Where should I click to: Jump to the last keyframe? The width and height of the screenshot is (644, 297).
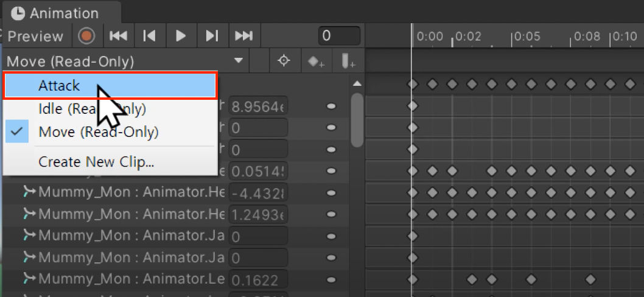(x=243, y=36)
